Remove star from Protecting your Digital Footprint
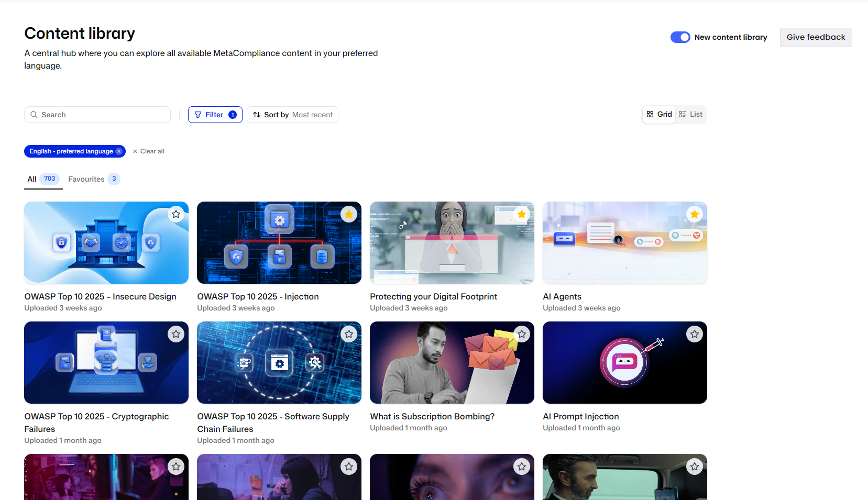Viewport: 868px width, 500px height. (522, 214)
